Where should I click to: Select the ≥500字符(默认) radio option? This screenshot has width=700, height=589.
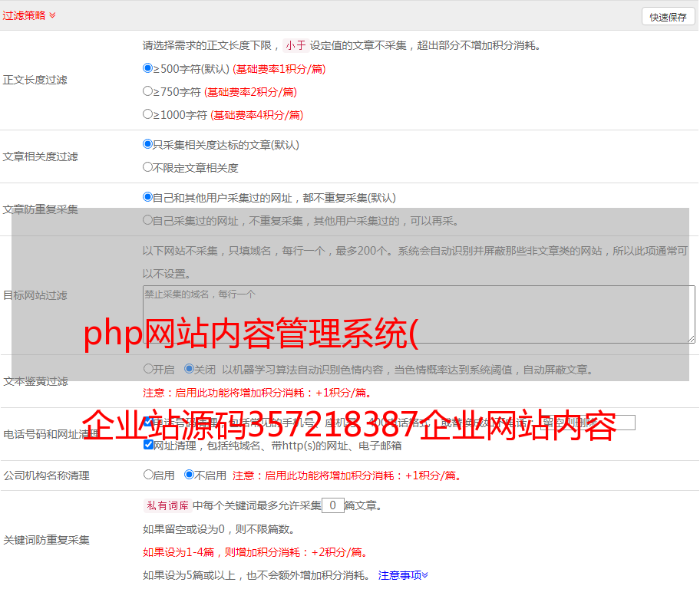click(148, 68)
